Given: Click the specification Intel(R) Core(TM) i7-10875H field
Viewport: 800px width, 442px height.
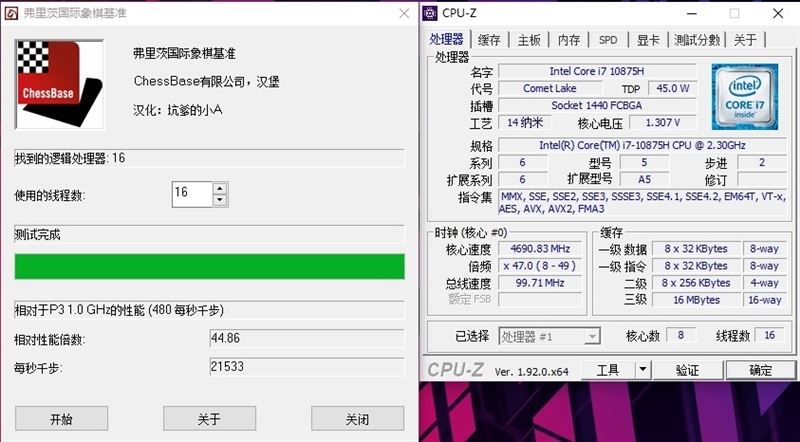Looking at the screenshot, I should point(642,145).
